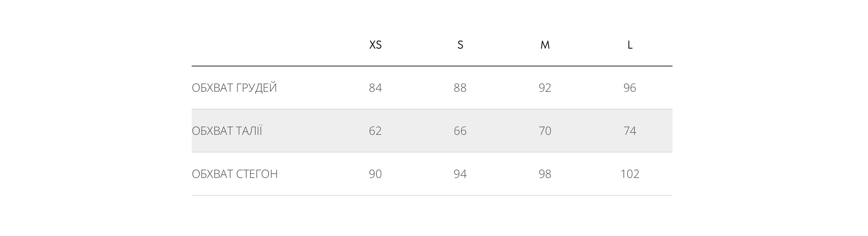The image size is (868, 236).
Task: Click hip value 94 for S
Action: click(460, 174)
